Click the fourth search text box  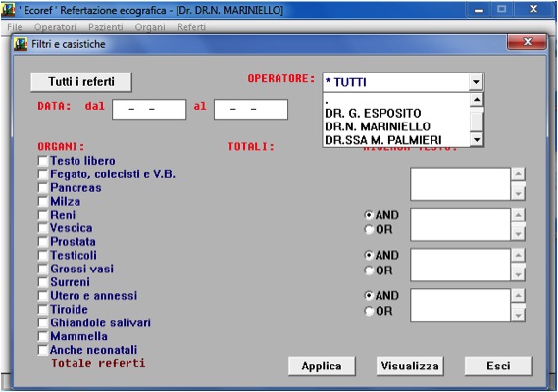pos(461,306)
